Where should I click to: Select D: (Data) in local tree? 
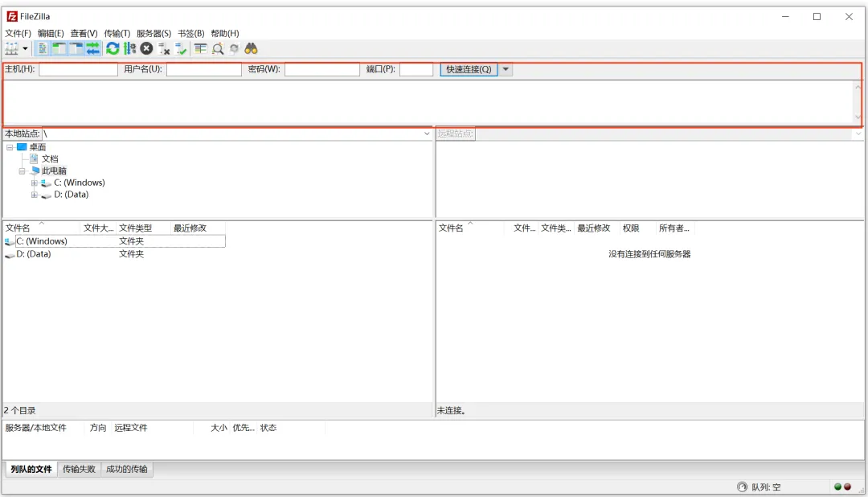click(71, 195)
